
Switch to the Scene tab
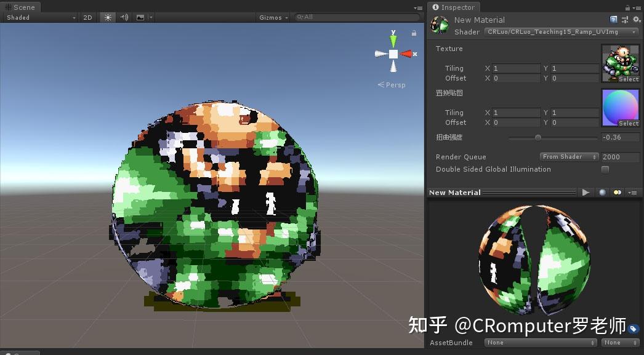pos(22,7)
